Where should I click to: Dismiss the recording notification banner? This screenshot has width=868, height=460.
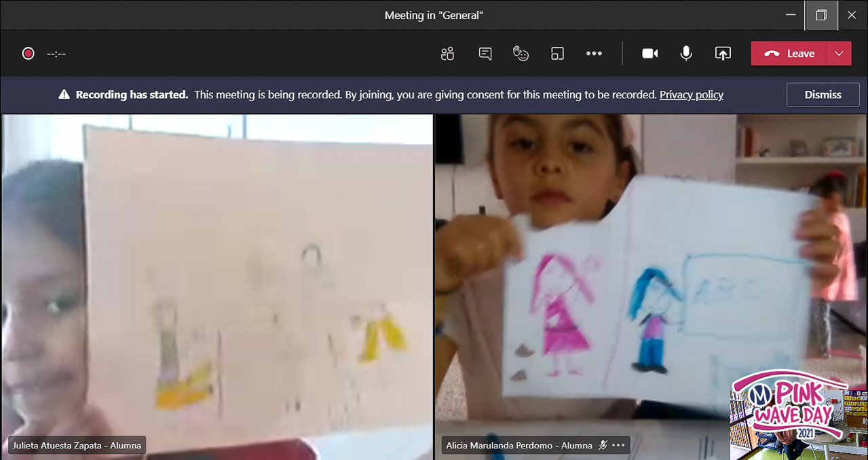coord(823,95)
